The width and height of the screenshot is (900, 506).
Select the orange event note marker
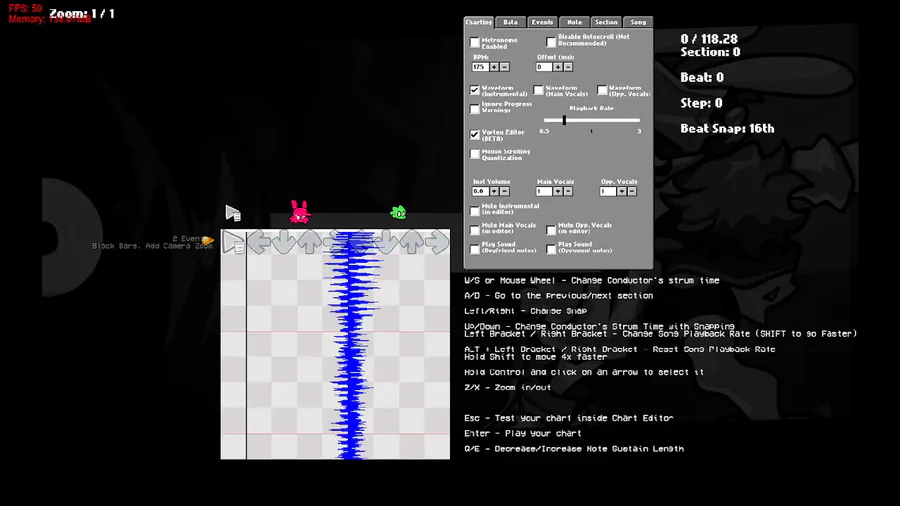(x=208, y=240)
